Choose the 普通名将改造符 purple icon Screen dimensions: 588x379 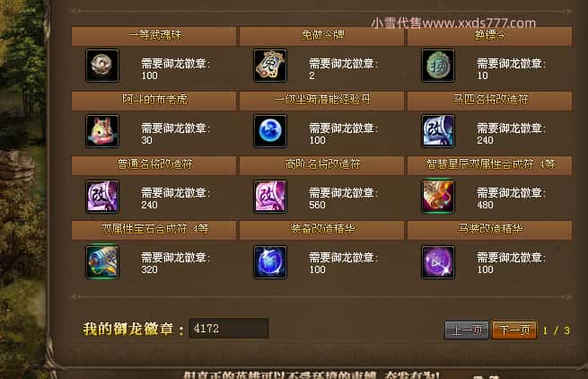102,197
